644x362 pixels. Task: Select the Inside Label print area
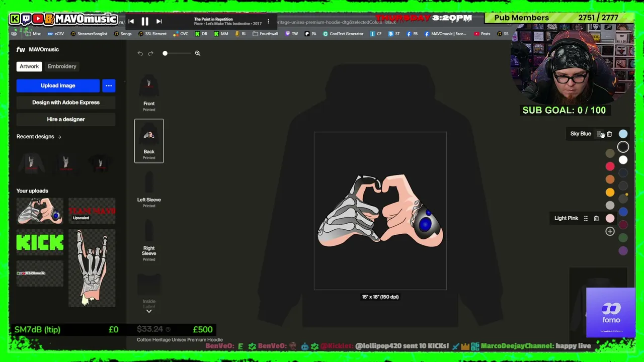point(149,291)
